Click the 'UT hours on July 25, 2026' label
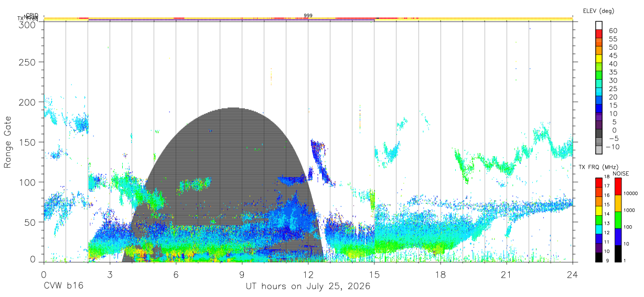This screenshot has height=297, width=644. tap(308, 287)
